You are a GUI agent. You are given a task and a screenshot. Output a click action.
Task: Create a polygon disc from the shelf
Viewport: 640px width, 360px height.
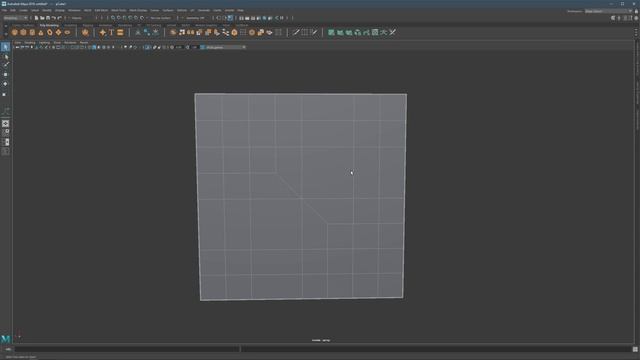point(67,32)
